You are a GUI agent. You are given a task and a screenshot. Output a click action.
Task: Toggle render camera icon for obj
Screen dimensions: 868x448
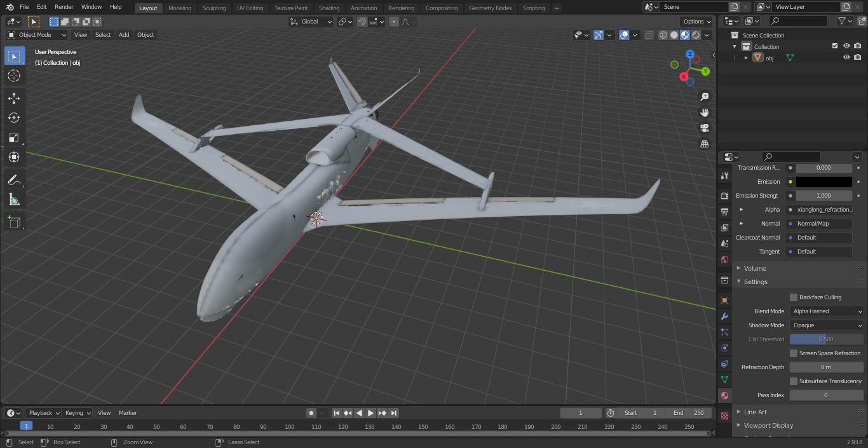(x=858, y=57)
